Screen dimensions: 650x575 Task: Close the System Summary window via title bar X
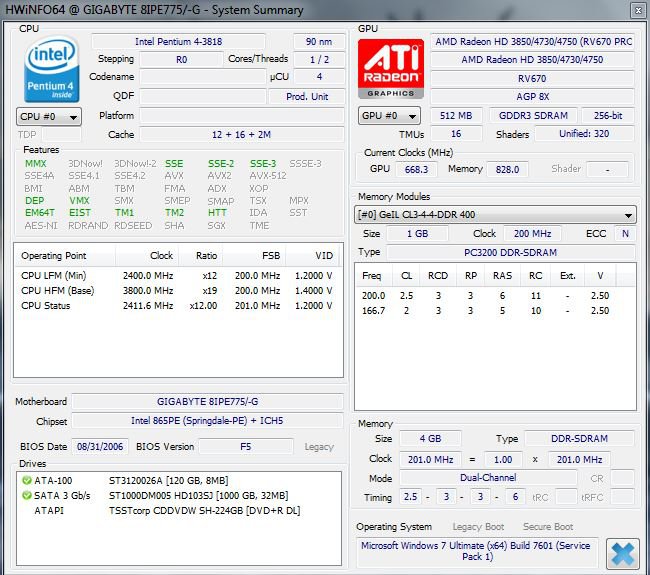pos(638,10)
